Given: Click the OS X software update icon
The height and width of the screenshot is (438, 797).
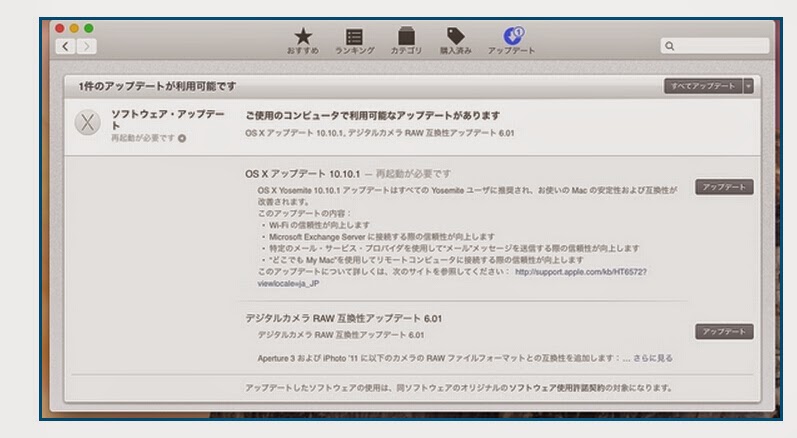Looking at the screenshot, I should [88, 122].
